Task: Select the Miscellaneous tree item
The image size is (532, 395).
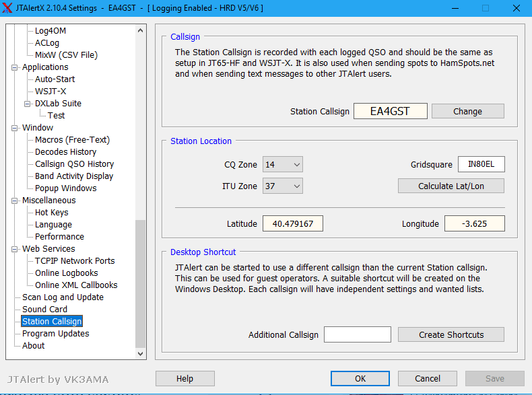Action: (x=49, y=201)
